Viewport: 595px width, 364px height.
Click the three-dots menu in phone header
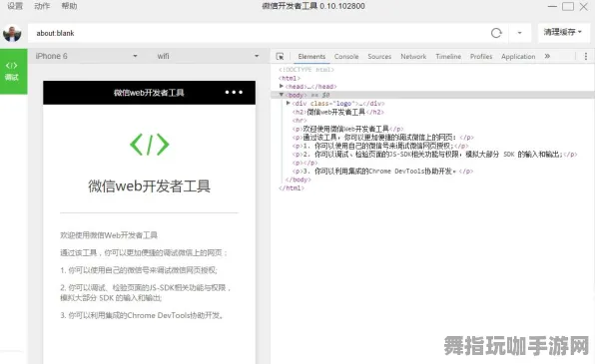click(x=234, y=92)
